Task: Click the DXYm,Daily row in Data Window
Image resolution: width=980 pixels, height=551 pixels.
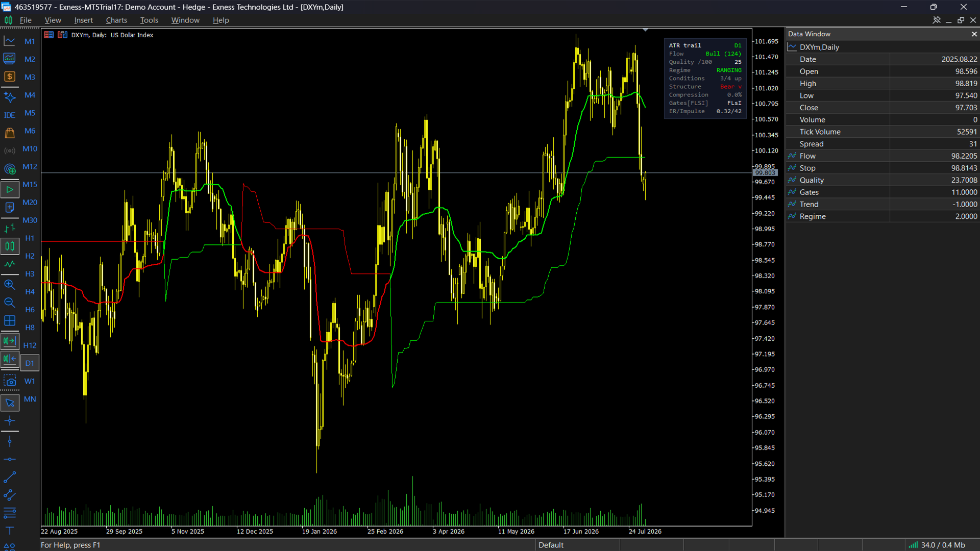Action: coord(882,47)
